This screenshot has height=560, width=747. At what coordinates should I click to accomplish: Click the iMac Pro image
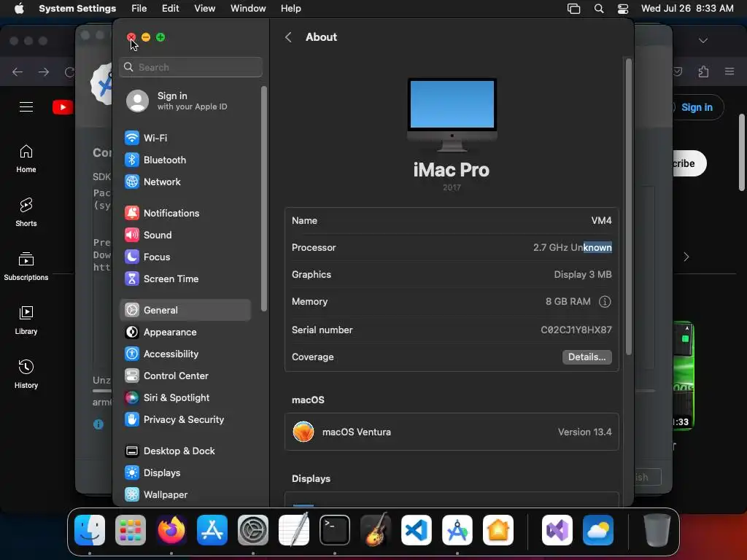coord(452,114)
